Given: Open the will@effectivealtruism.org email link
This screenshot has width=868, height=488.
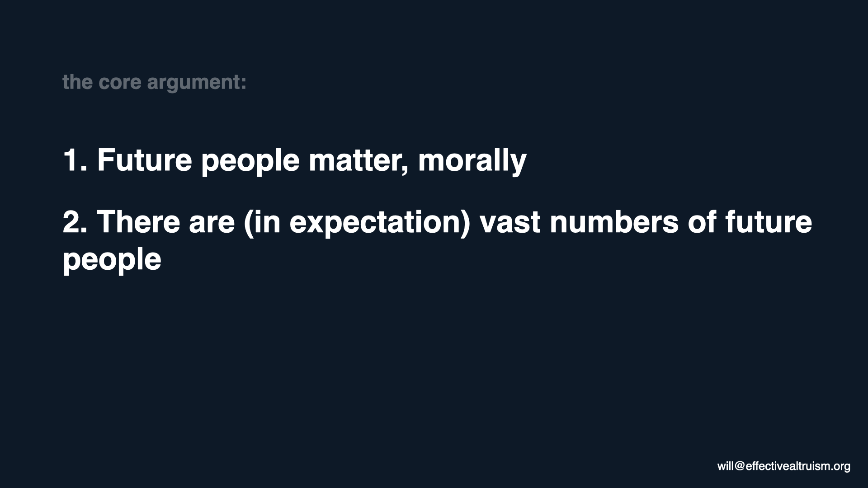Looking at the screenshot, I should pyautogui.click(x=783, y=466).
